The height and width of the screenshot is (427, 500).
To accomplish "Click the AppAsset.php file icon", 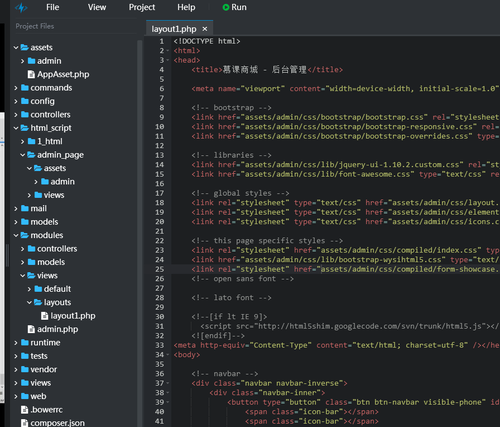I will pos(31,74).
